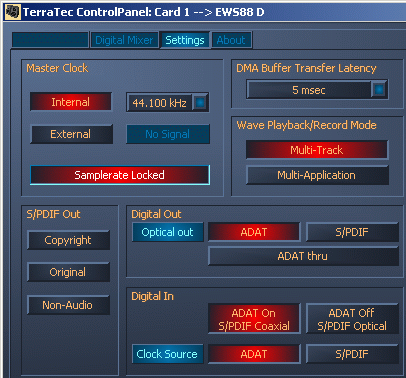
Task: Open the 5 msec latency dropdown
Action: click(x=317, y=90)
